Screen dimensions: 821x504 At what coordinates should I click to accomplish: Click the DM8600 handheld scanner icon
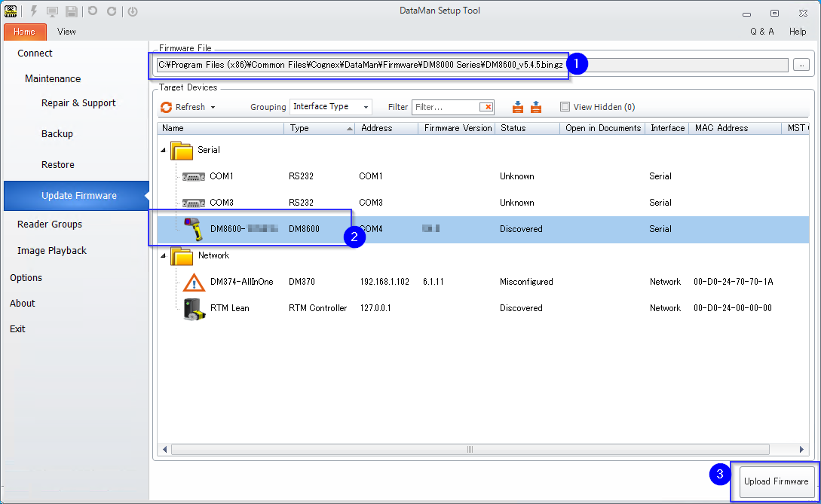tap(193, 229)
